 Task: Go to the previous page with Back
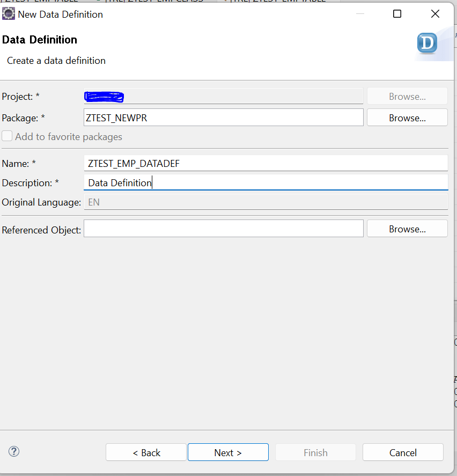pyautogui.click(x=146, y=452)
